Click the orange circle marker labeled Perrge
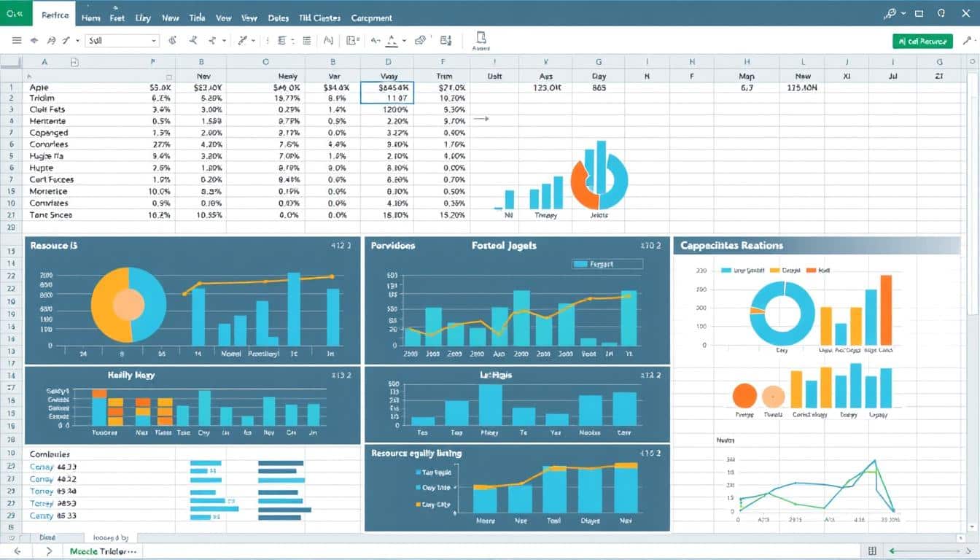This screenshot has height=560, width=980. (744, 395)
